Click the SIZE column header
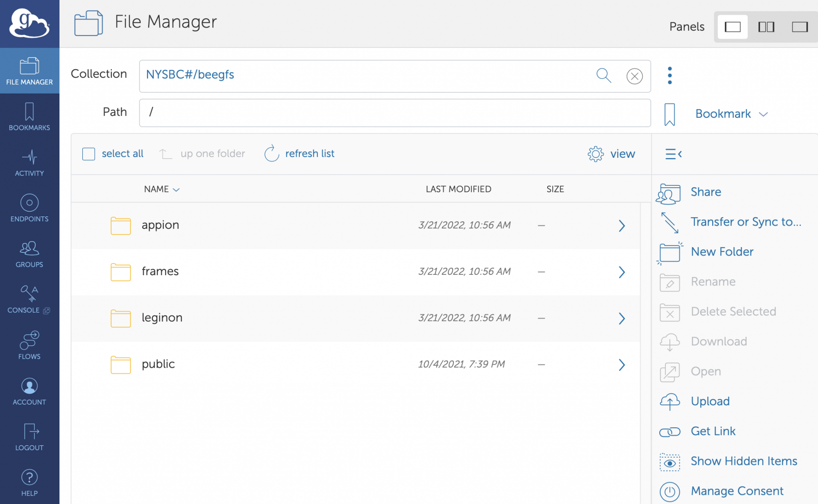818x504 pixels. tap(555, 189)
